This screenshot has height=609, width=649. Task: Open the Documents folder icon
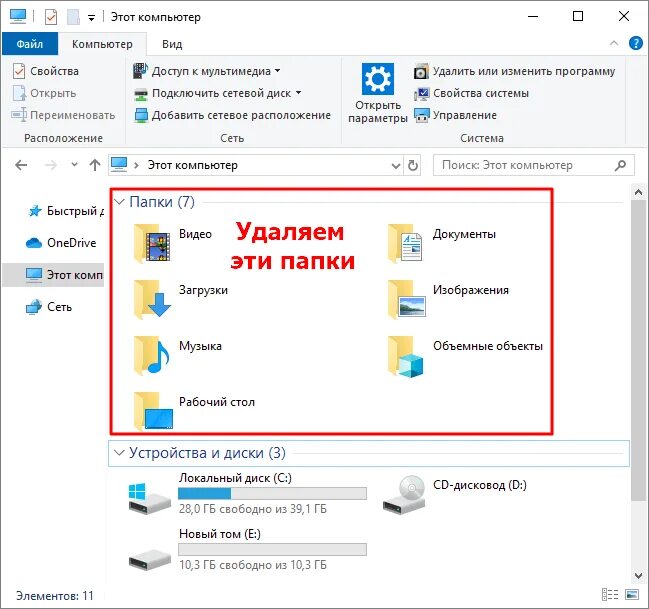(406, 243)
